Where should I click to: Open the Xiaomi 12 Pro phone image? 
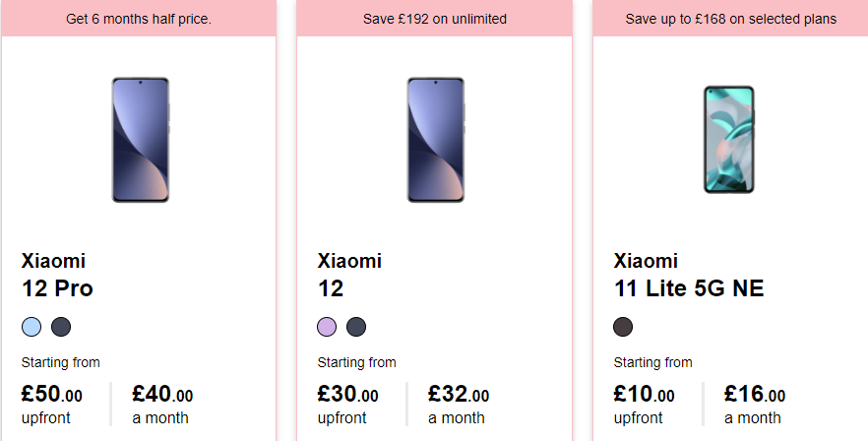[x=140, y=140]
